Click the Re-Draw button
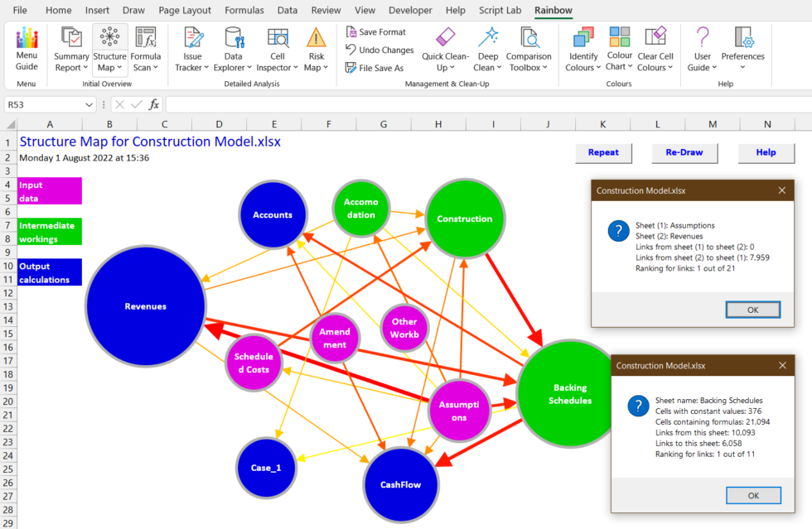The height and width of the screenshot is (529, 812). 684,153
